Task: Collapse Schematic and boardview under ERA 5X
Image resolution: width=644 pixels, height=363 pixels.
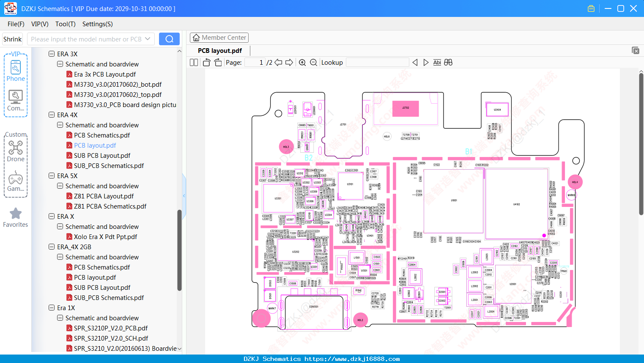Action: [x=60, y=186]
